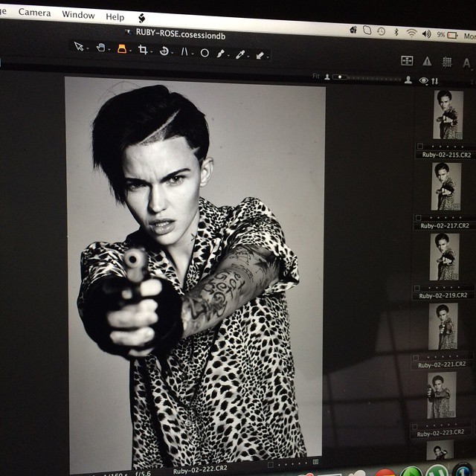Open the Camera menu

[x=34, y=13]
